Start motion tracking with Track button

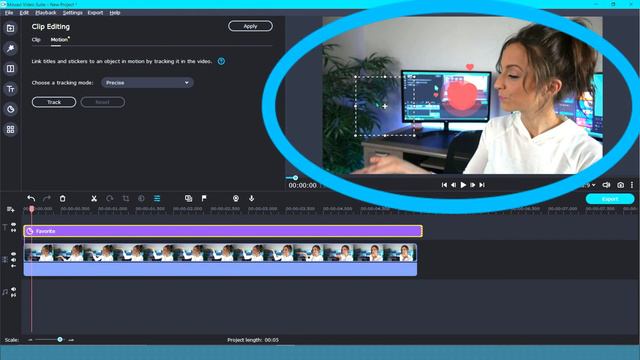point(54,102)
